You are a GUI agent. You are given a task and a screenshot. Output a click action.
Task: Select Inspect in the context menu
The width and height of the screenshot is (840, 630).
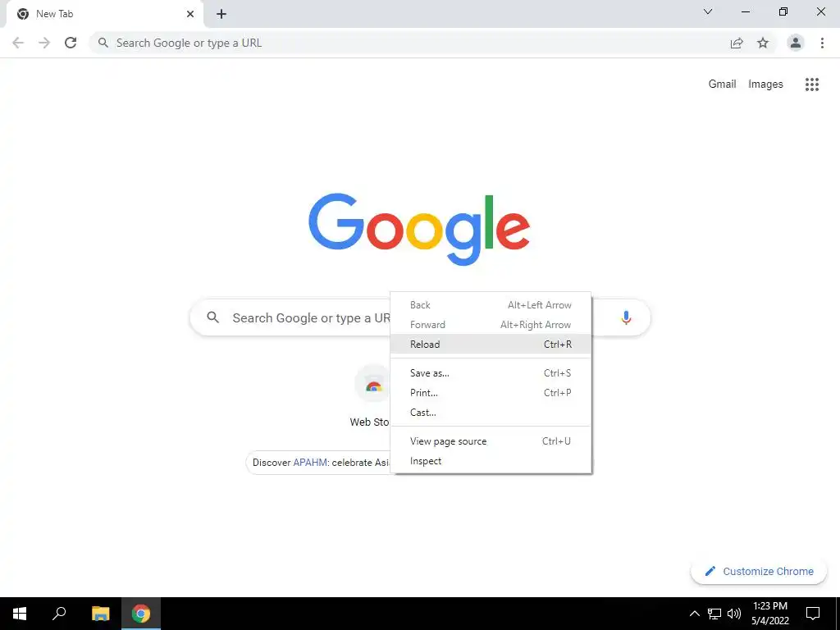[x=491, y=461]
